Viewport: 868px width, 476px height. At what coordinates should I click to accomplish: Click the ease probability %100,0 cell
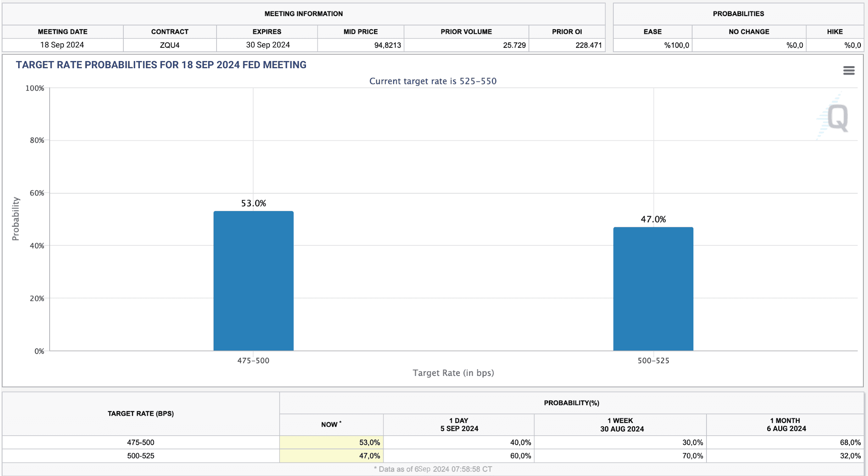click(653, 45)
